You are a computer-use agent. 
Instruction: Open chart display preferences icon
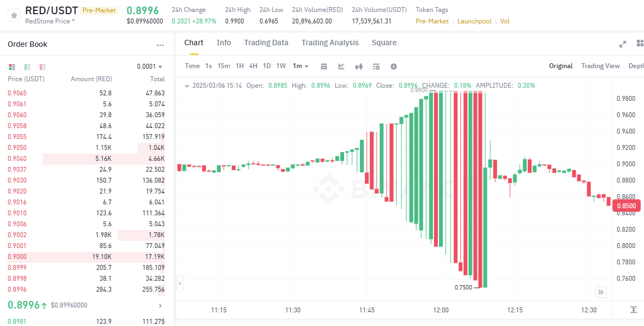[x=376, y=66]
